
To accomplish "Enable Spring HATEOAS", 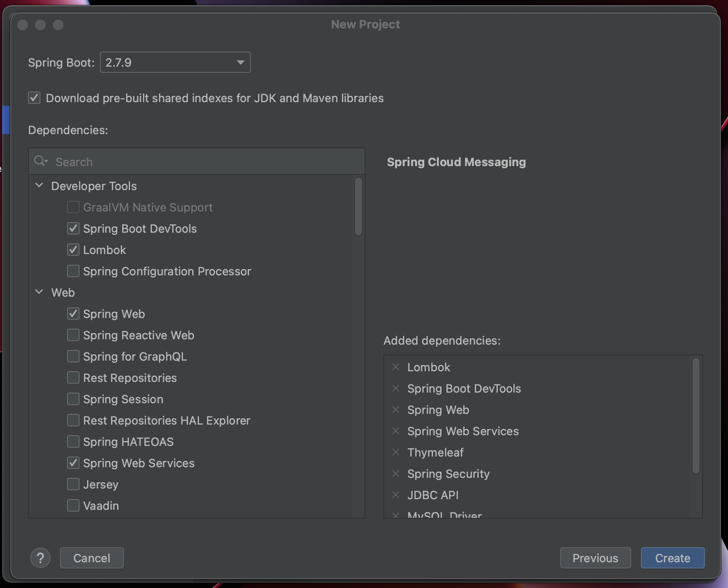I will pos(73,441).
